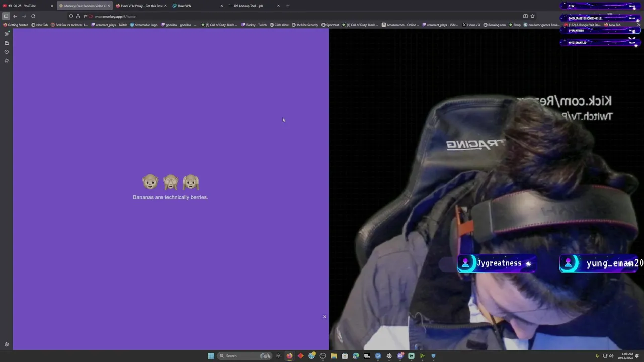Open File Explorer from the taskbar
Viewport: 644px width, 362px height.
pos(334,356)
